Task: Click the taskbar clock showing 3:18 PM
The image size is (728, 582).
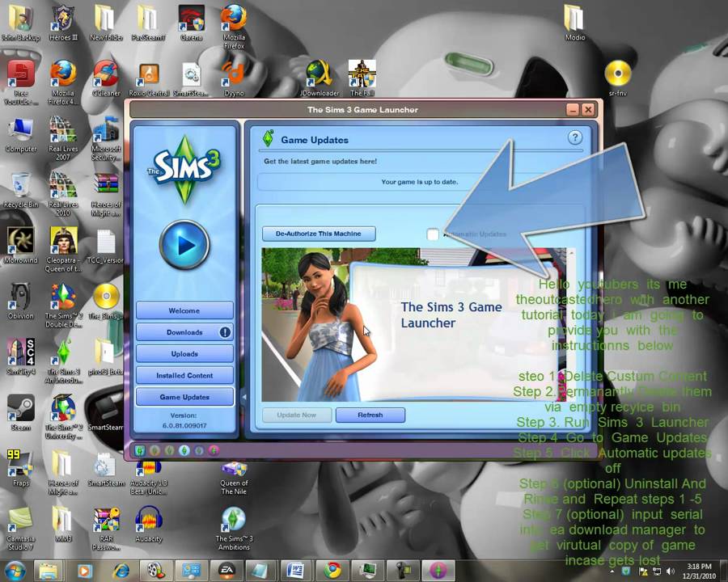Action: [x=699, y=571]
